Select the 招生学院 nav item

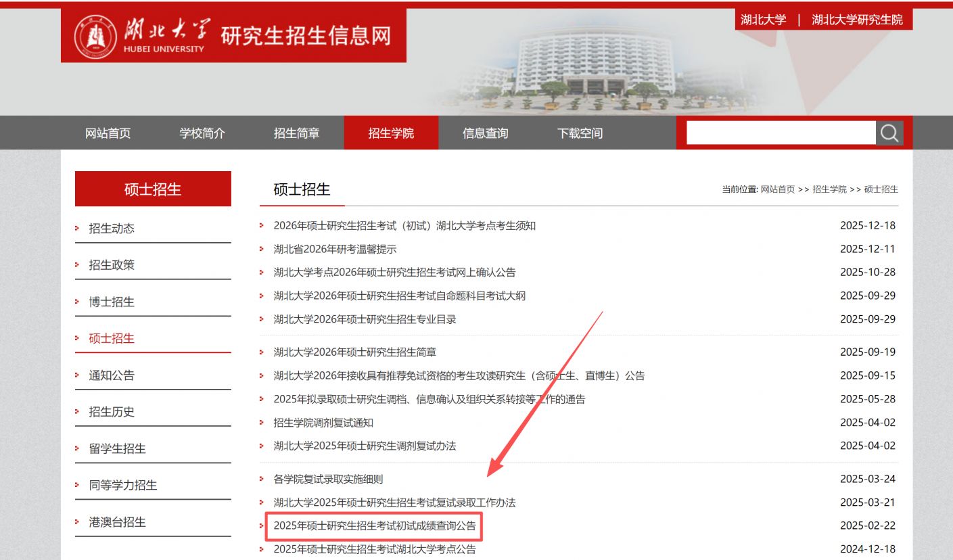tap(391, 133)
